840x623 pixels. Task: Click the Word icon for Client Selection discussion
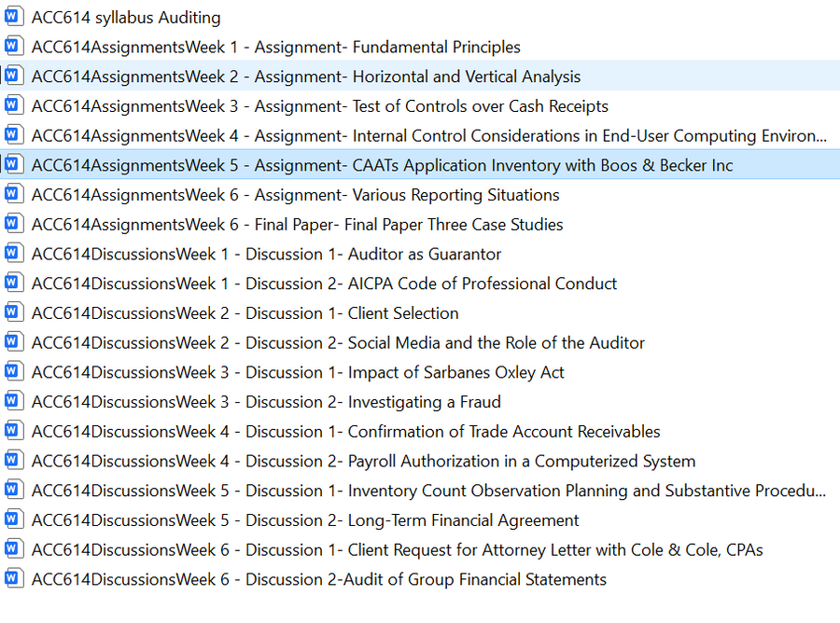click(14, 312)
